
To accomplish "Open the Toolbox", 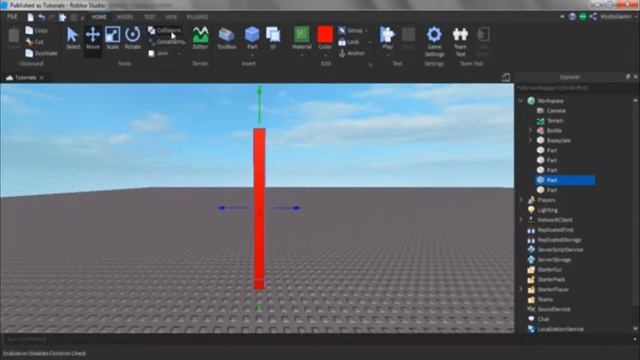I will (227, 38).
